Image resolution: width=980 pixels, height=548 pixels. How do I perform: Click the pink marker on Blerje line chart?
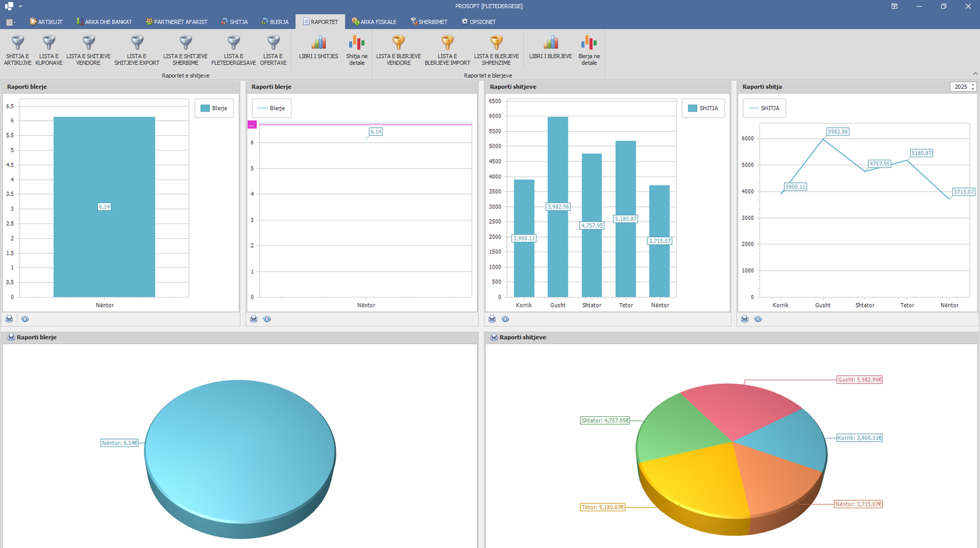pos(252,125)
